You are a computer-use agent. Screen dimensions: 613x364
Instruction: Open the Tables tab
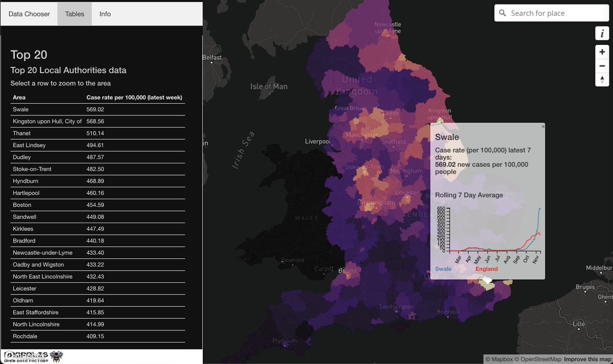pyautogui.click(x=75, y=14)
